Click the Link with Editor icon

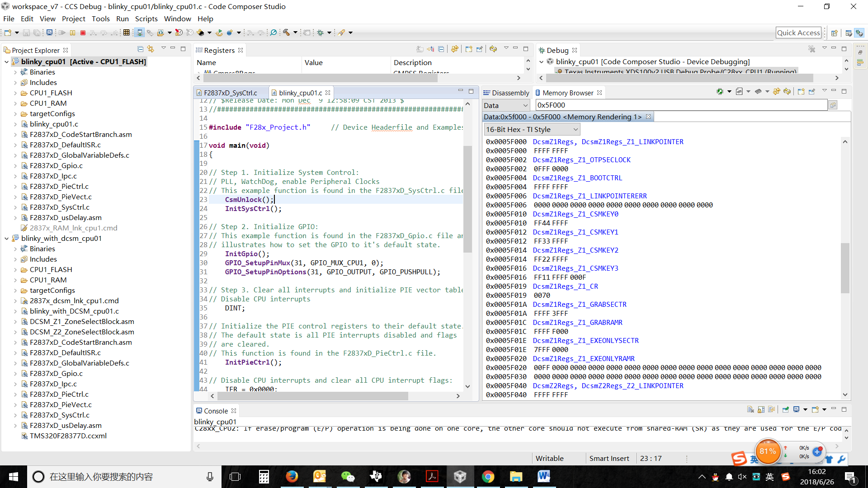(151, 49)
